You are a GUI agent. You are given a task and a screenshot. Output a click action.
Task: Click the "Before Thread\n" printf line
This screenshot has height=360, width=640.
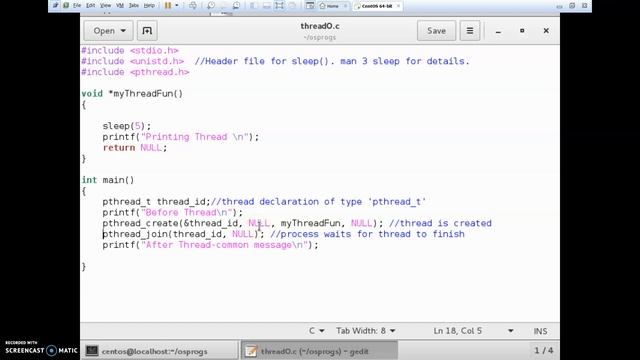[x=173, y=213]
